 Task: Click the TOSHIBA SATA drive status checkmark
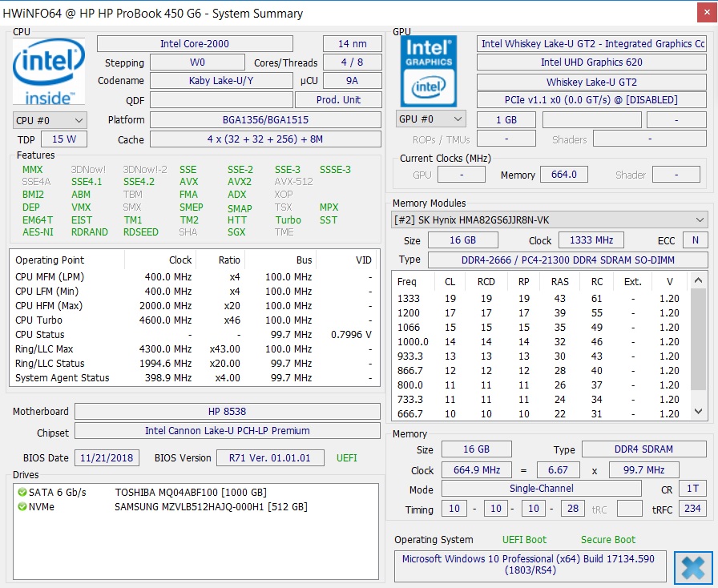coord(22,493)
